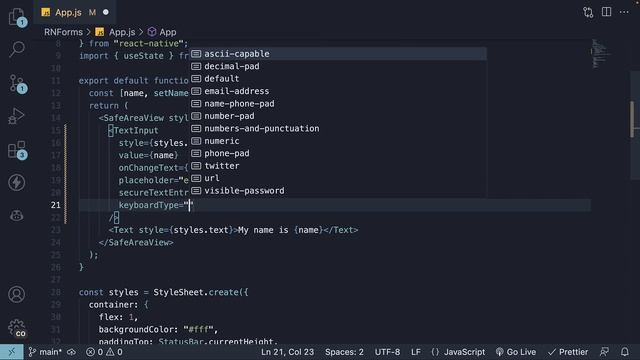Open the Manage gear icon
This screenshot has width=640, height=360.
click(x=17, y=327)
